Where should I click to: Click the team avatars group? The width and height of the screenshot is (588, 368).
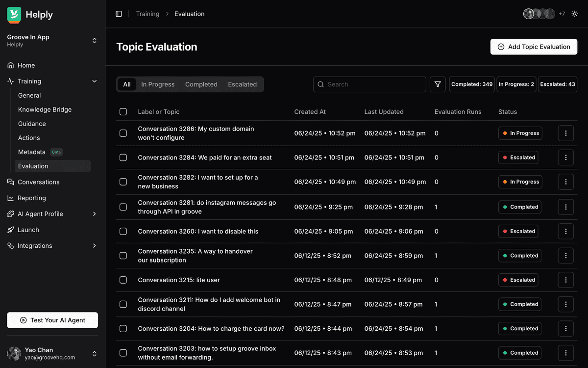(539, 14)
